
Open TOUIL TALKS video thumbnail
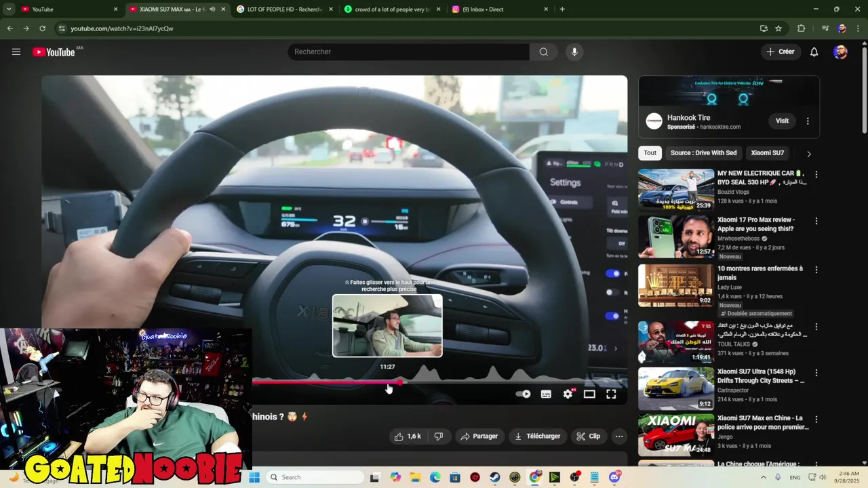pos(676,342)
